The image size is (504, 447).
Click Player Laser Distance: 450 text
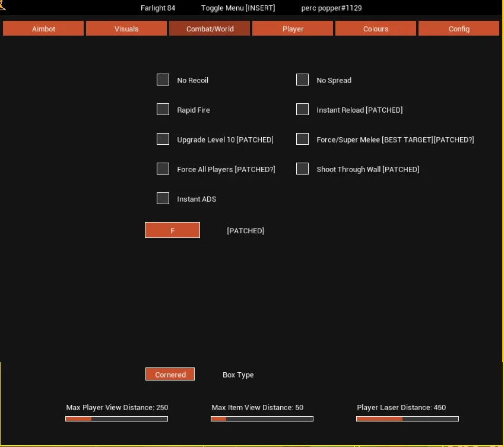pos(401,407)
